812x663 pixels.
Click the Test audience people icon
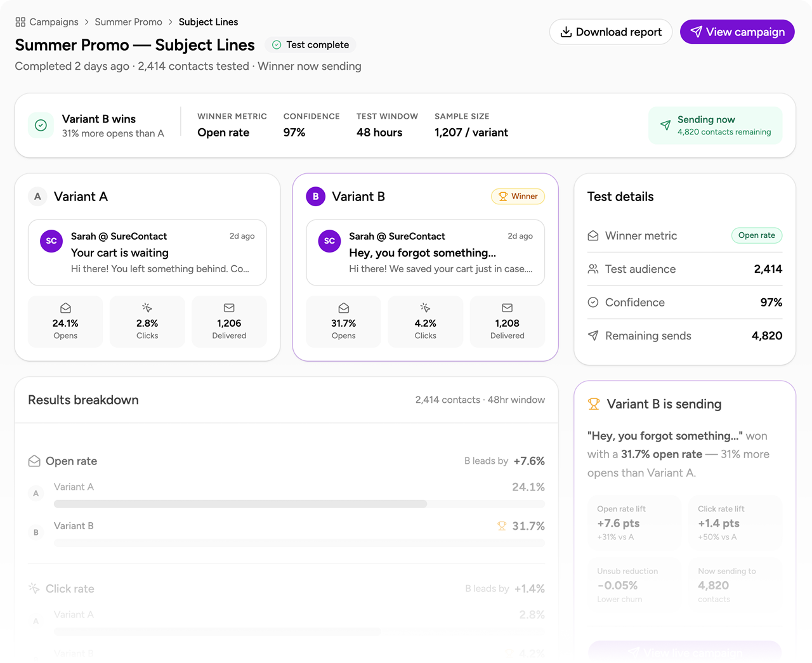click(x=593, y=269)
